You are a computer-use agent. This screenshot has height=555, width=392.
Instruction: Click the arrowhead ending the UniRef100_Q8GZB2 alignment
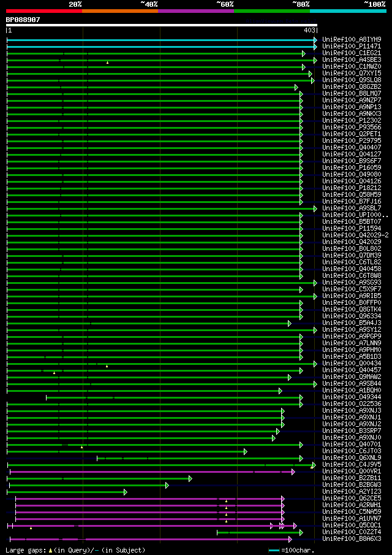coord(296,87)
